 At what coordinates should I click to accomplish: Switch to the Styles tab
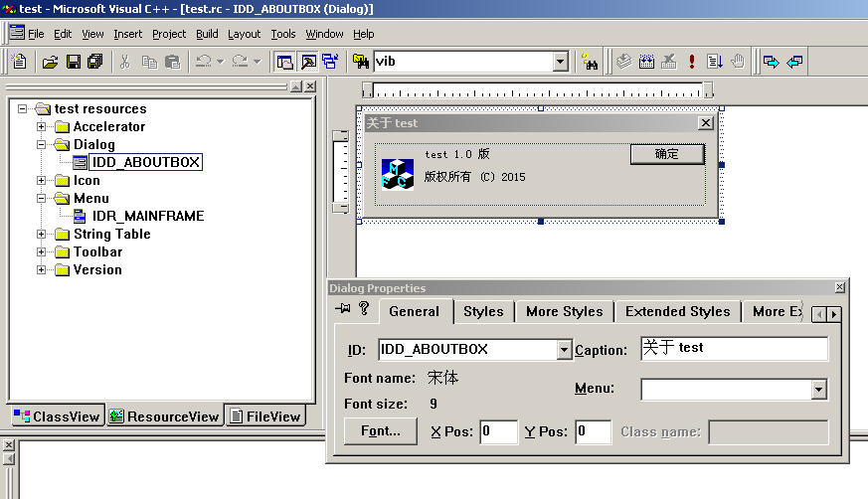pyautogui.click(x=483, y=311)
